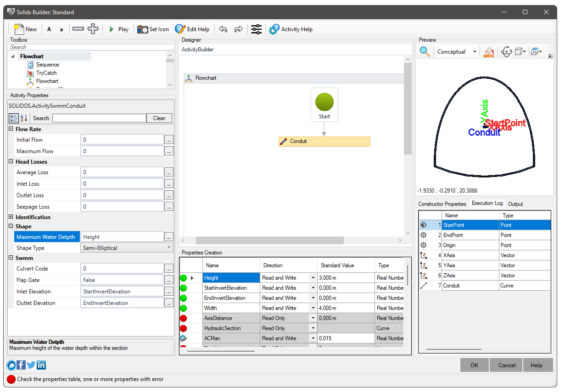Click the ellipsis button for Initial Flow
Screen dimensions: 565x392
(169, 140)
